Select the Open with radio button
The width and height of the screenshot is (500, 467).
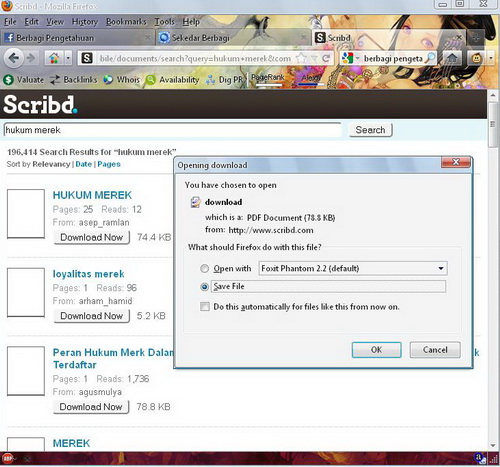[x=204, y=268]
